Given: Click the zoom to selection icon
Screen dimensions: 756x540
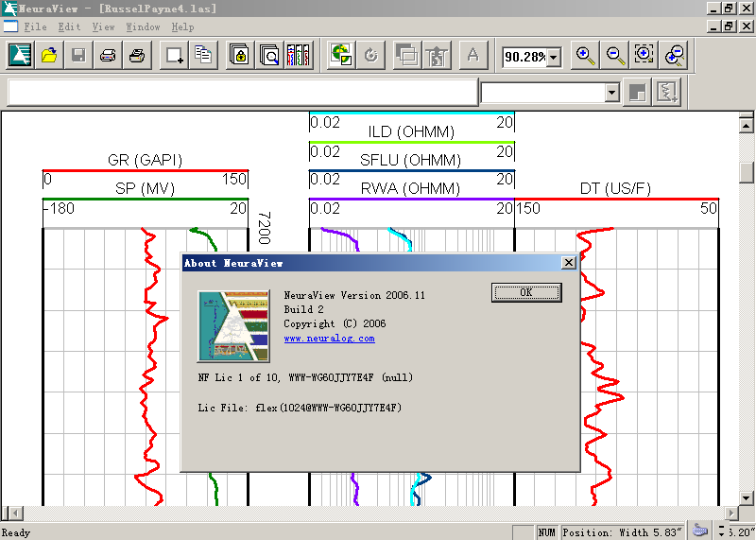Looking at the screenshot, I should (644, 55).
